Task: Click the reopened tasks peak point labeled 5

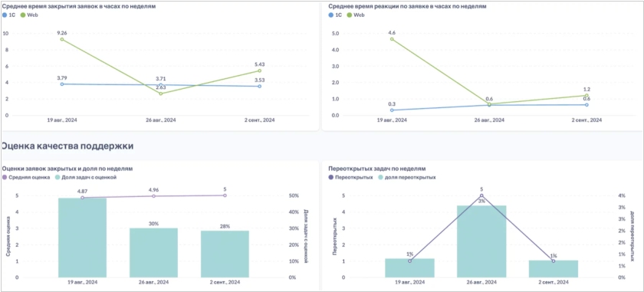Action: tap(481, 195)
